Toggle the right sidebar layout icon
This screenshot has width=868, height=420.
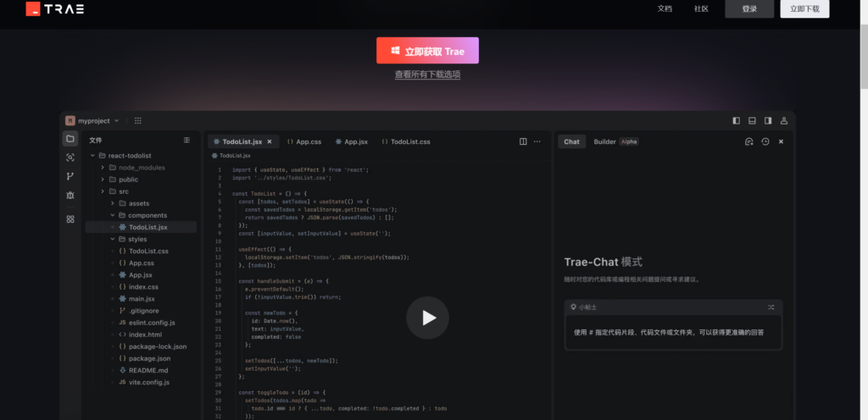(x=768, y=120)
